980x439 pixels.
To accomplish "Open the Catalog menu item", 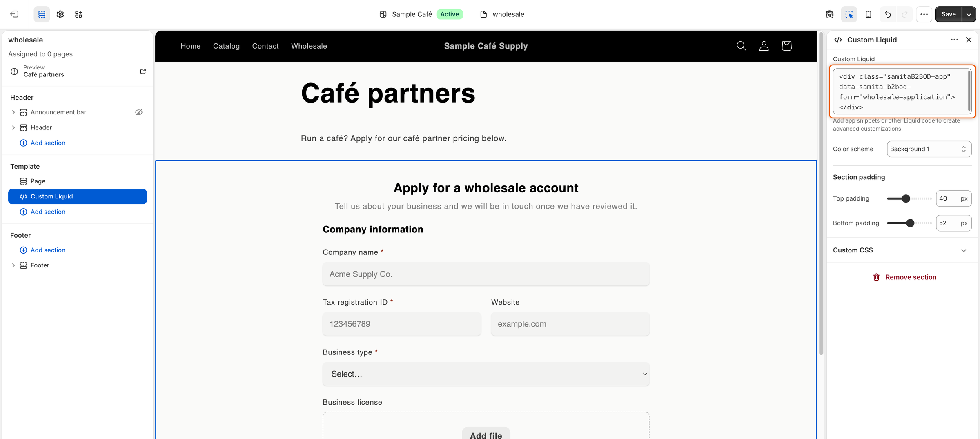I will (x=226, y=46).
